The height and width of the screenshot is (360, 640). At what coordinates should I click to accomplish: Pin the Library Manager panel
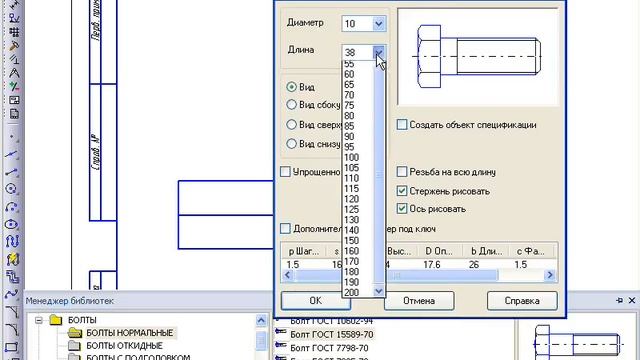point(619,300)
